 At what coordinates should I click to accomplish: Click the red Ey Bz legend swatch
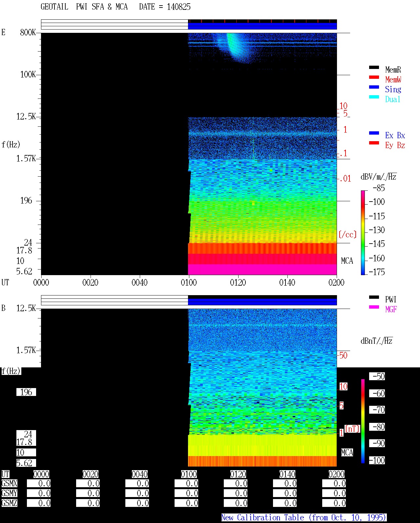[374, 143]
